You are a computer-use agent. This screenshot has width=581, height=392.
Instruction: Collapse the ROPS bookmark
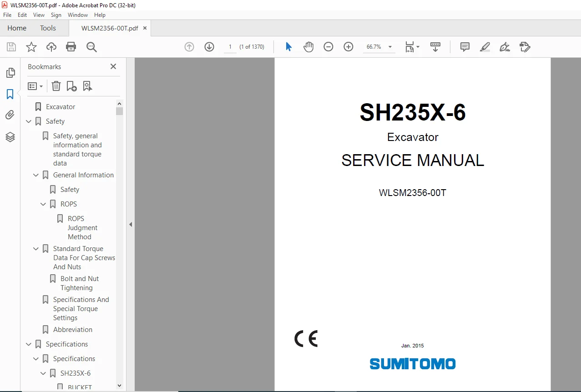click(43, 204)
